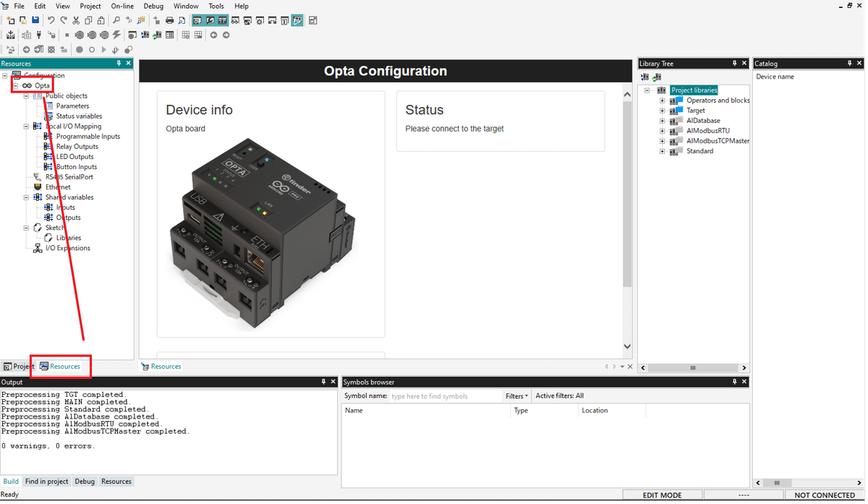This screenshot has height=504, width=868.
Task: Toggle the third highlighted library panel button
Action: [223, 20]
